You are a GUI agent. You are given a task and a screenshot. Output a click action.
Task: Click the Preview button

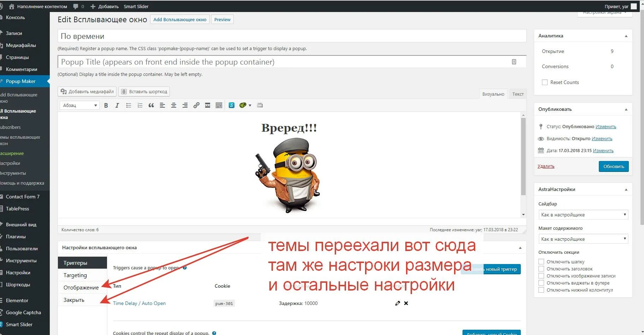(222, 19)
